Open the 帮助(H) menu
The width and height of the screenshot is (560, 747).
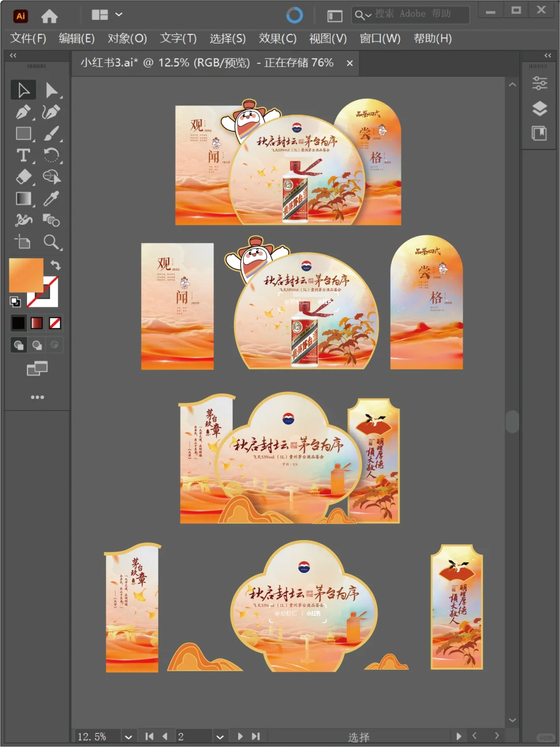point(433,38)
